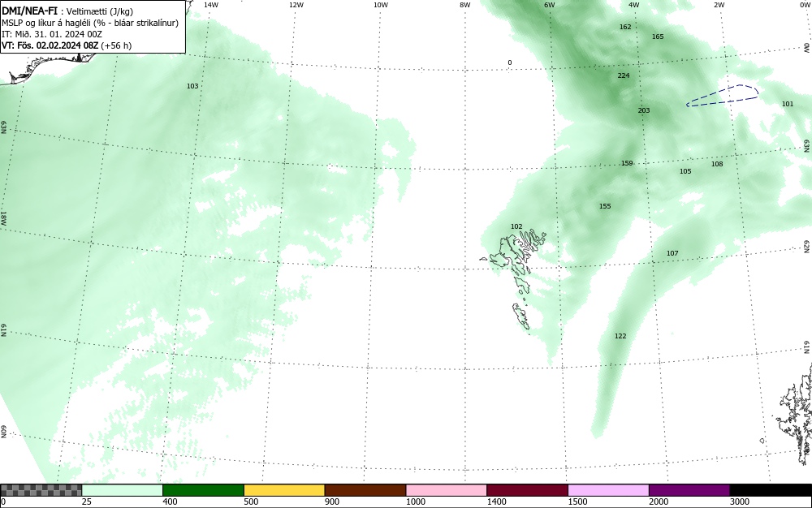
Task: Click the 2W longitude label
Action: pos(719,5)
